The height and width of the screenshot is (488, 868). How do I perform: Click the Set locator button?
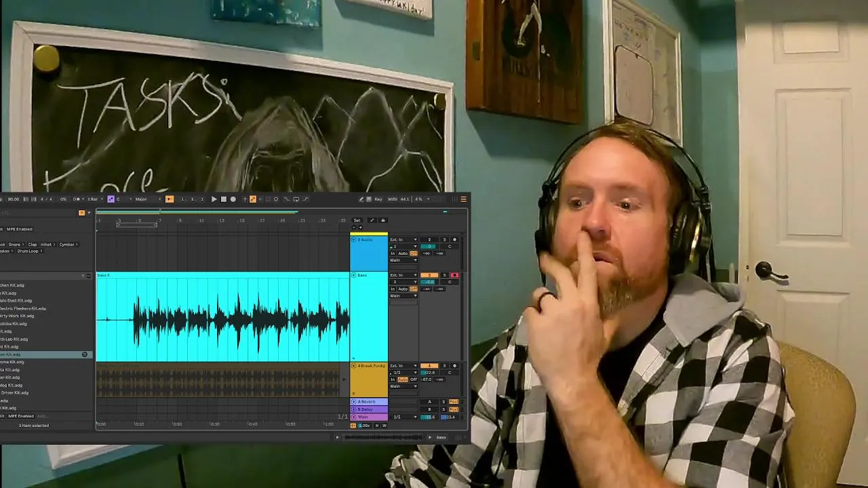coord(357,220)
